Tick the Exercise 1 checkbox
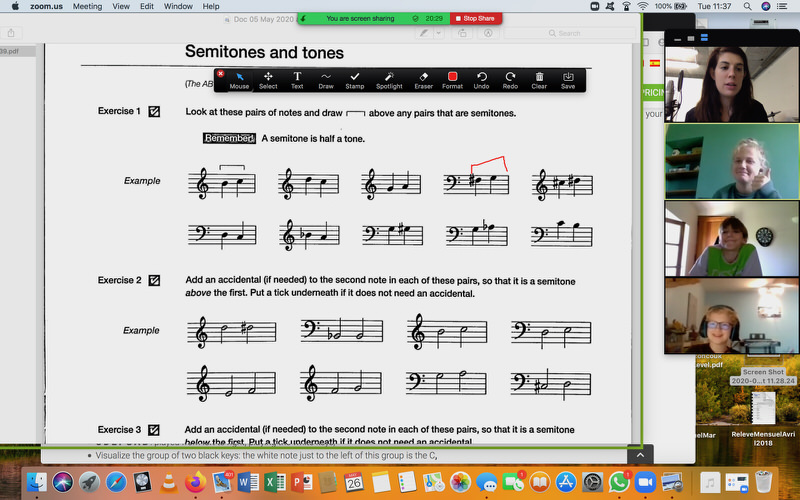The image size is (800, 500). coord(154,112)
